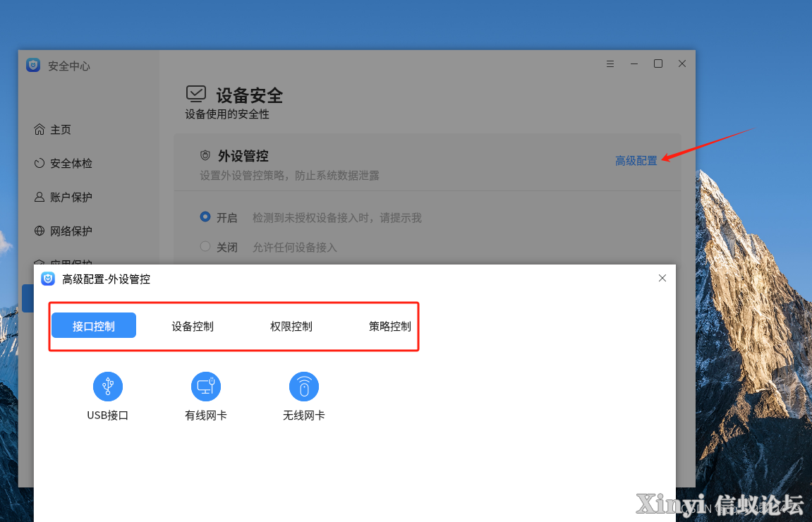Click the 设备安全 heading text
The image size is (812, 522).
(249, 95)
